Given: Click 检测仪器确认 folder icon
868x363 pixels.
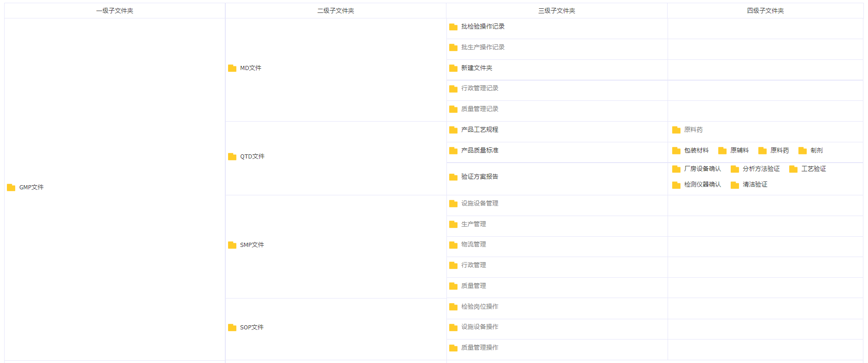Looking at the screenshot, I should 676,185.
